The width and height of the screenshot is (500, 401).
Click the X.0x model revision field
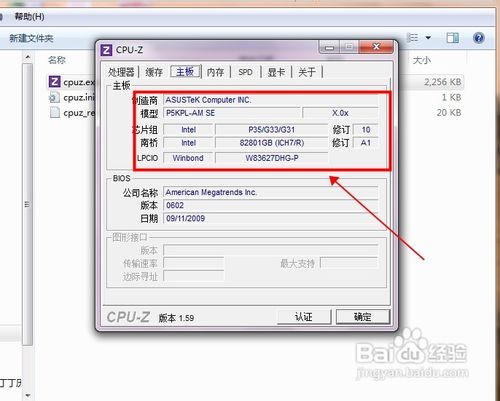point(340,113)
